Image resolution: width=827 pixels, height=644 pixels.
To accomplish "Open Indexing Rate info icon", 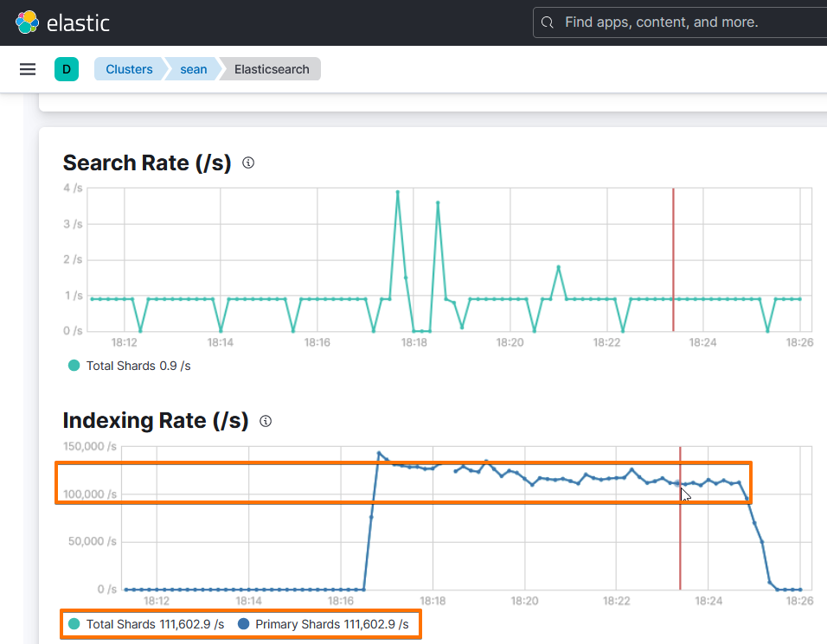I will coord(266,421).
